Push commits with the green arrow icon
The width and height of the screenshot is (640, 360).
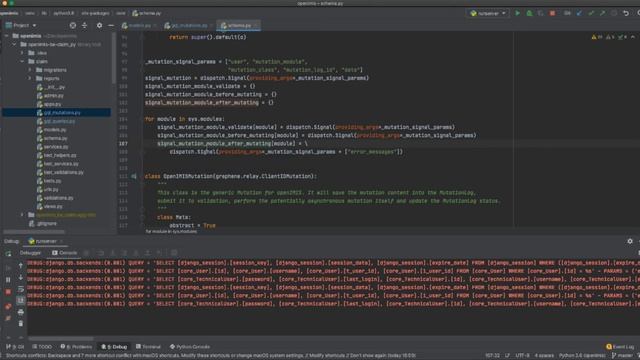[x=602, y=13]
